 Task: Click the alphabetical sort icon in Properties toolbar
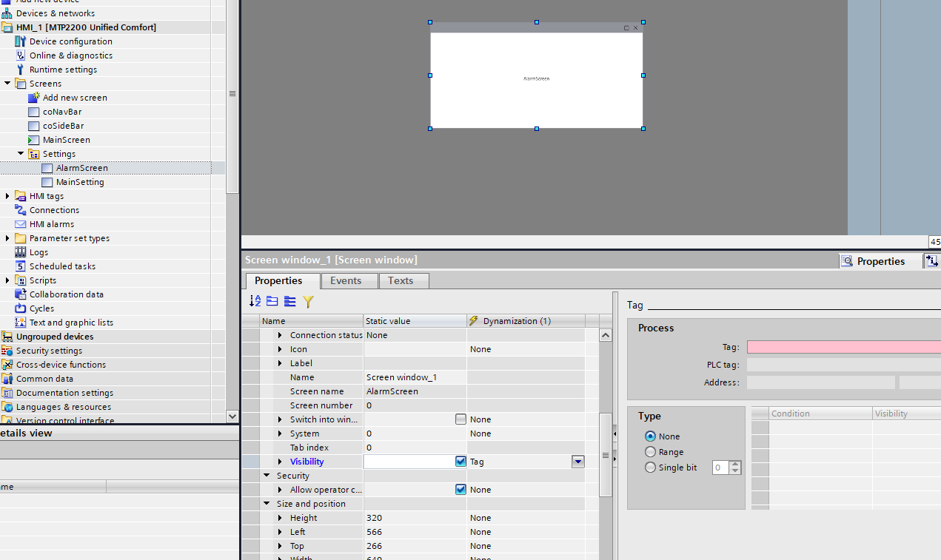pyautogui.click(x=255, y=301)
